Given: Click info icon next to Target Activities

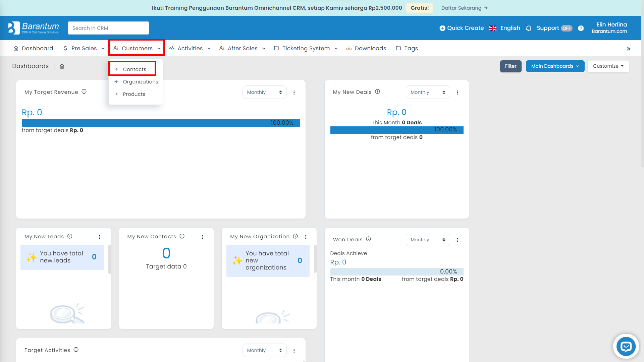Looking at the screenshot, I should point(76,350).
